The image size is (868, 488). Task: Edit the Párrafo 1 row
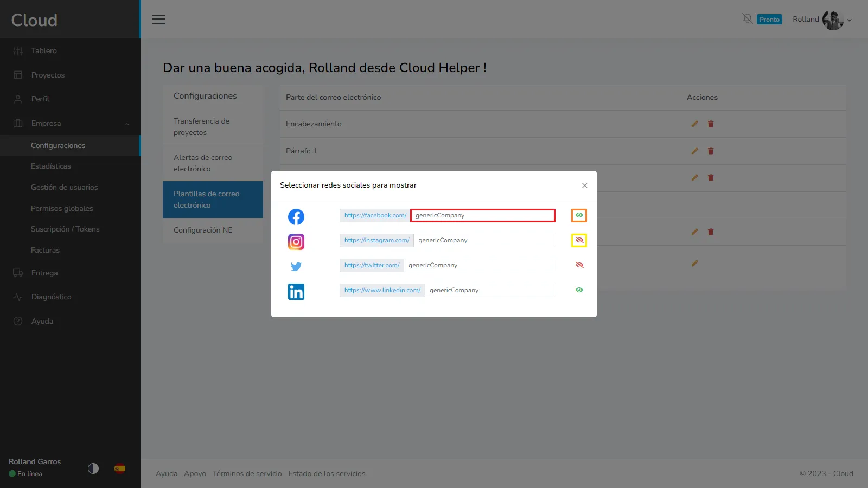pyautogui.click(x=695, y=151)
